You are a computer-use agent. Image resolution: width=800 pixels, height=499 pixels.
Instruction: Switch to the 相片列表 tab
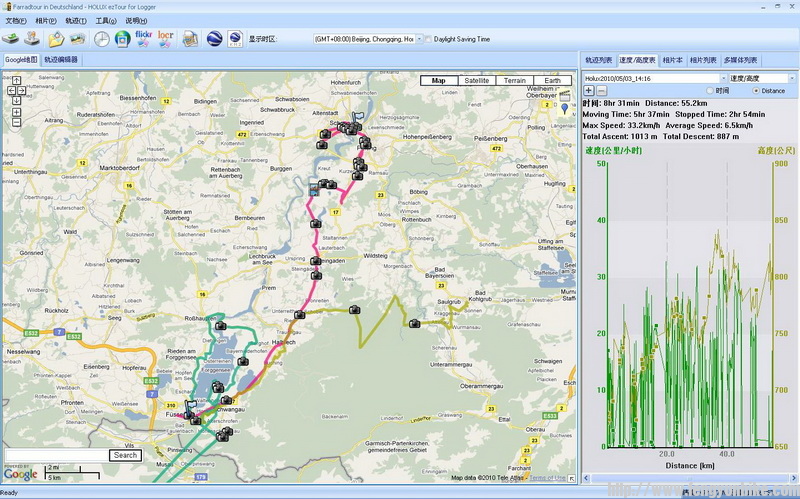703,60
